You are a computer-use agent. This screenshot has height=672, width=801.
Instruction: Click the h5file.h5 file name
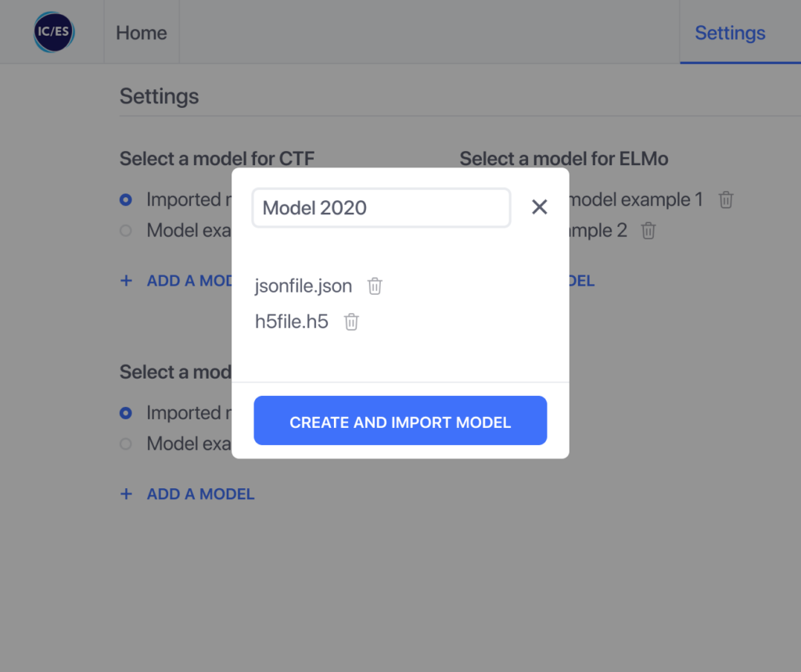292,322
